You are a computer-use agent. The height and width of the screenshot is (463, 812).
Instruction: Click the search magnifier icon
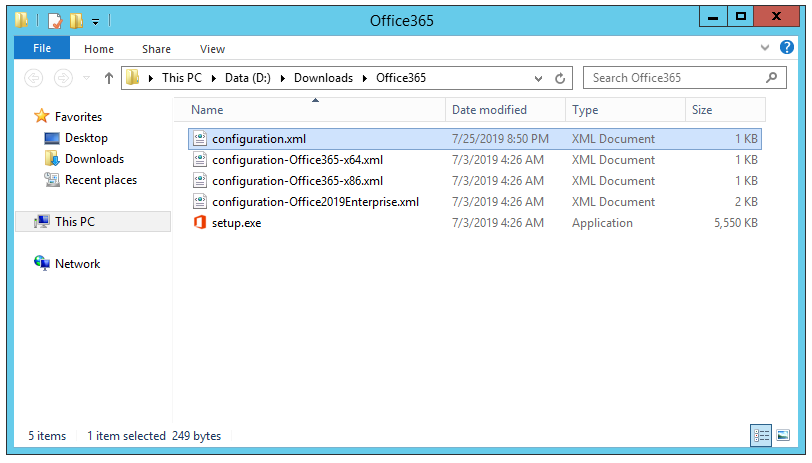771,77
